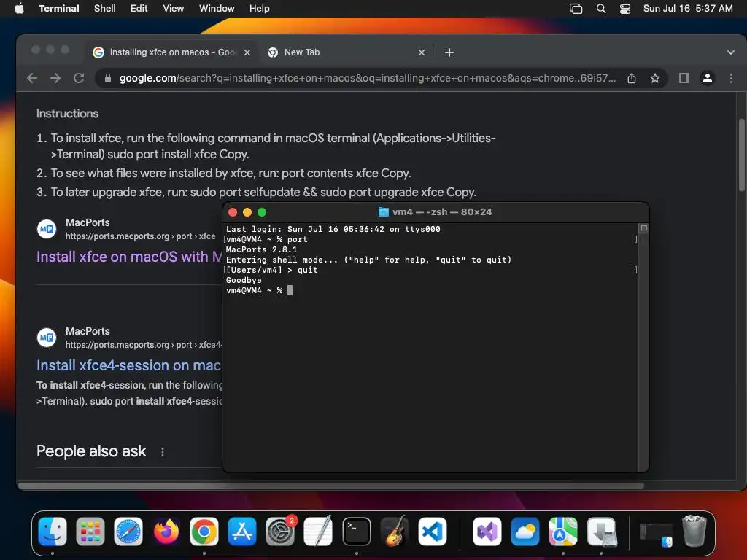Open Google Chrome from the Dock
This screenshot has width=747, height=560.
[204, 532]
